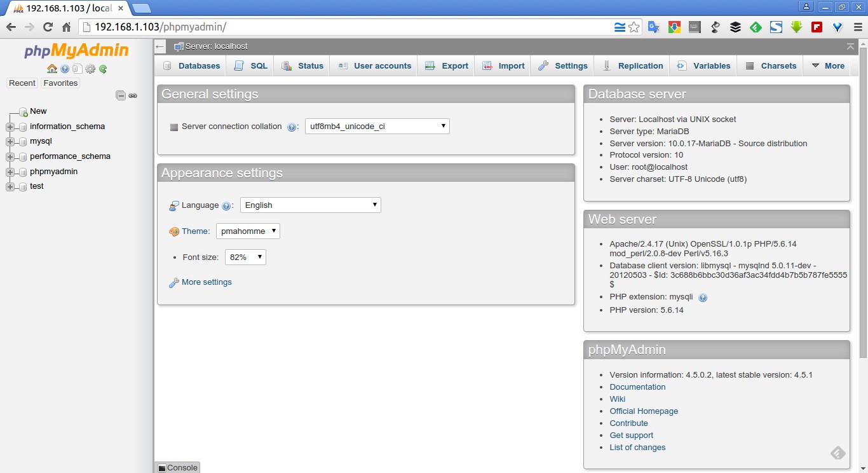Click the Buffer stacked-layers extension icon

coord(735,27)
